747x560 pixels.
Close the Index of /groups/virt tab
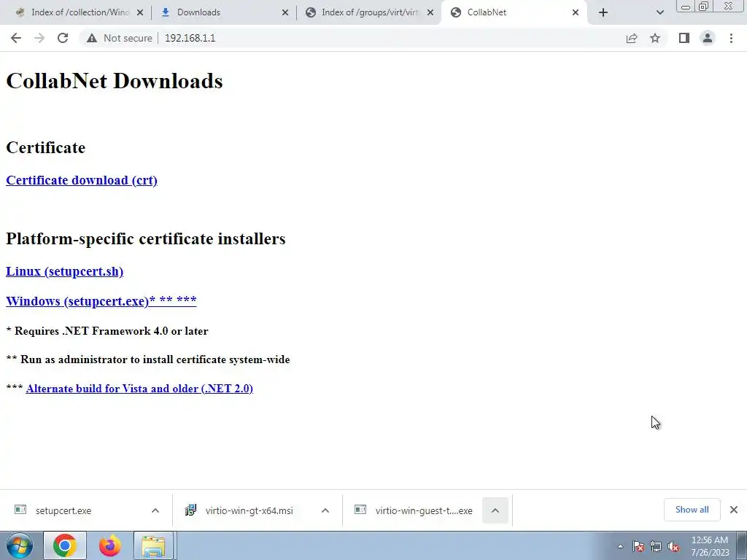pyautogui.click(x=430, y=12)
